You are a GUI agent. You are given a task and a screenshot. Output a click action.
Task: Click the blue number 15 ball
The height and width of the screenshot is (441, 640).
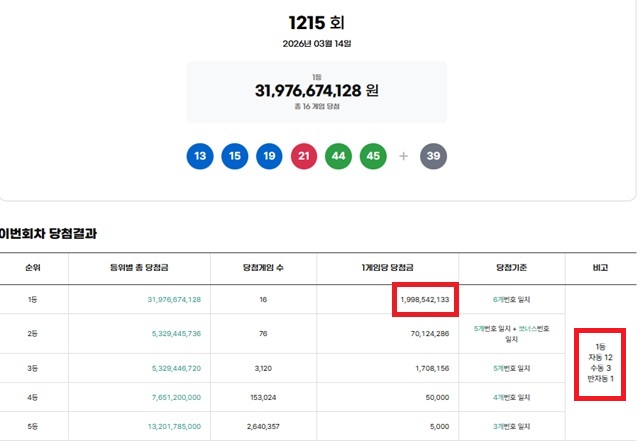tap(235, 156)
